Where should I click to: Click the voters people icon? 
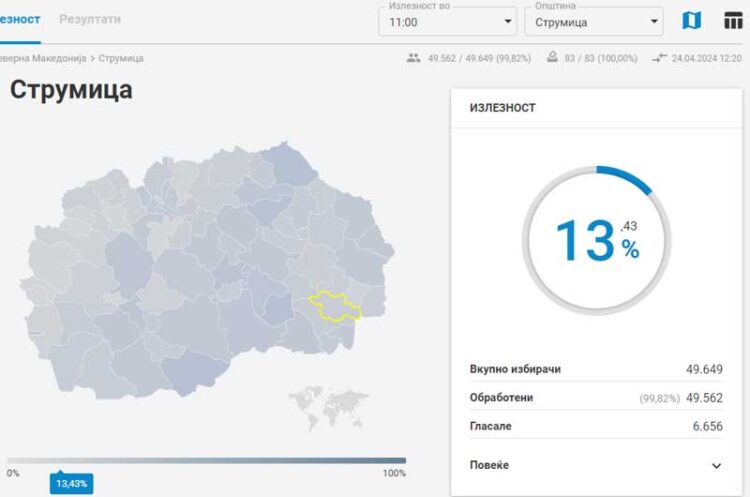point(413,58)
